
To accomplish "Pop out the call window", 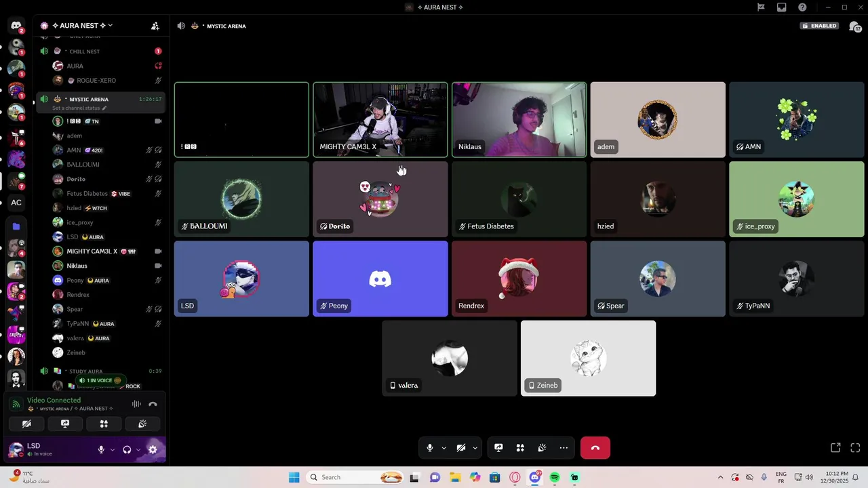I will click(835, 448).
